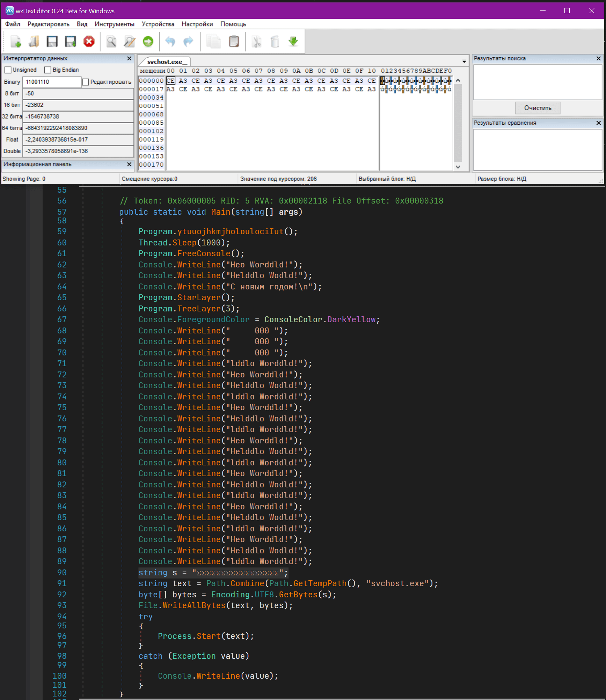The width and height of the screenshot is (606, 700).
Task: Open the Find magnifier tool
Action: pyautogui.click(x=111, y=42)
